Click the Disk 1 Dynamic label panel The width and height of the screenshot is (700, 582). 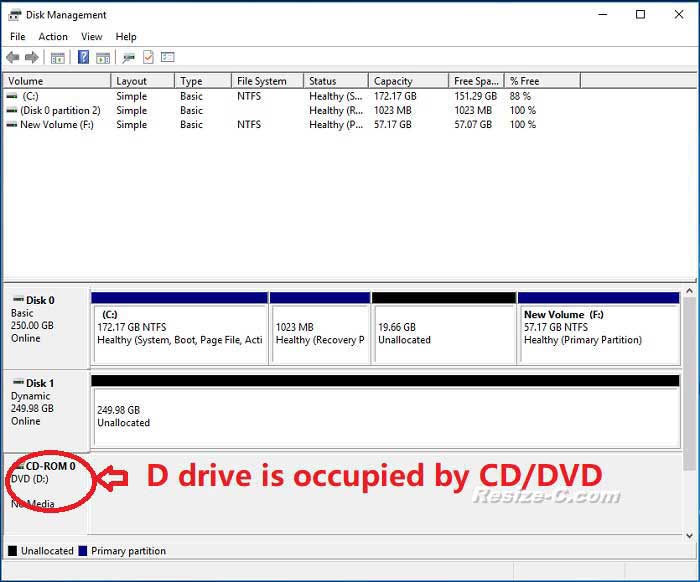tap(46, 411)
